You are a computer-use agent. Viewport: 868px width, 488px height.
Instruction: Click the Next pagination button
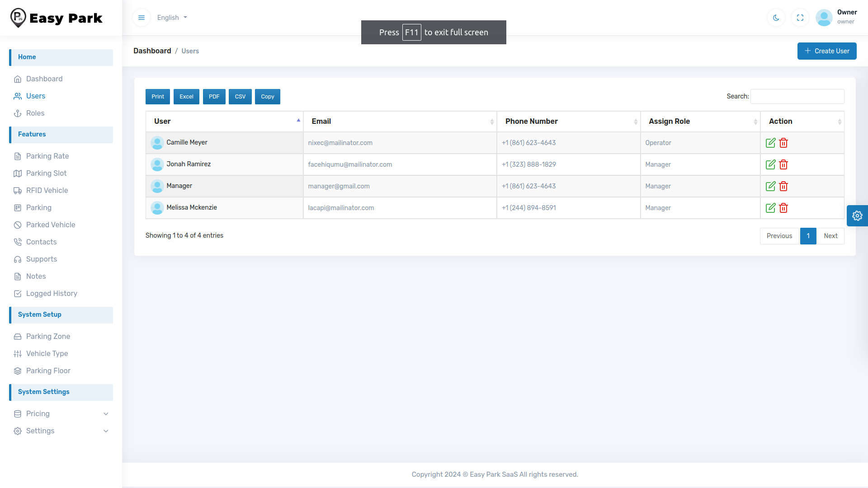click(830, 236)
